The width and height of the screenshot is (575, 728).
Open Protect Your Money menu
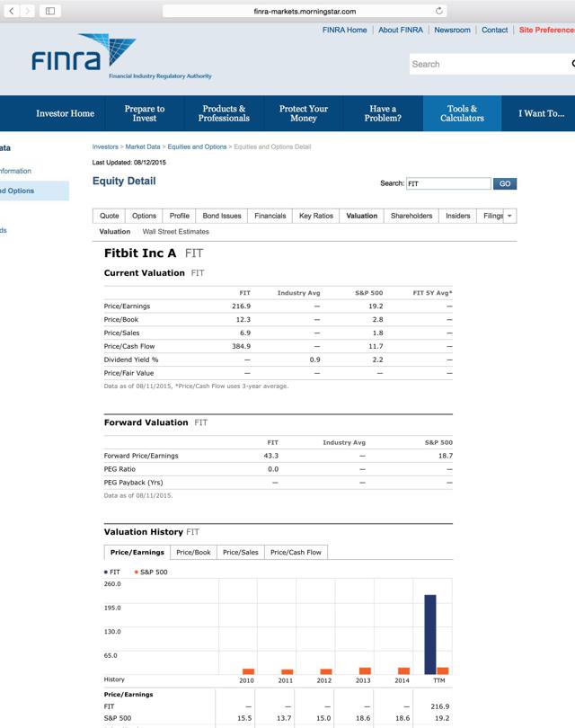(x=304, y=113)
